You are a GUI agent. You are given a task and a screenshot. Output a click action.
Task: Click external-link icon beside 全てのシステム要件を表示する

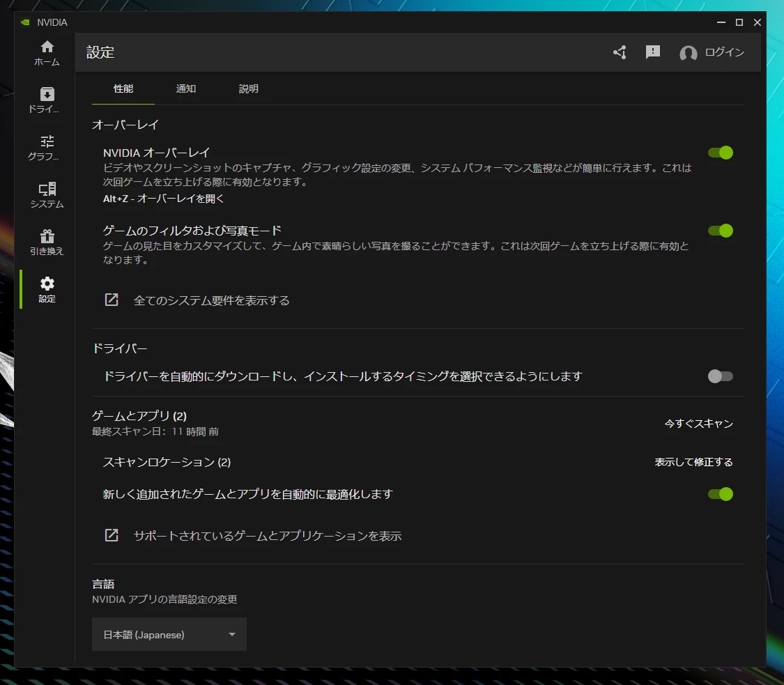[112, 300]
